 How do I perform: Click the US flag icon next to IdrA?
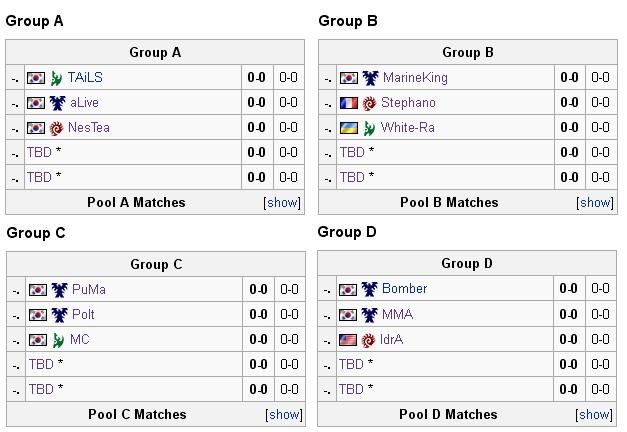coord(348,340)
